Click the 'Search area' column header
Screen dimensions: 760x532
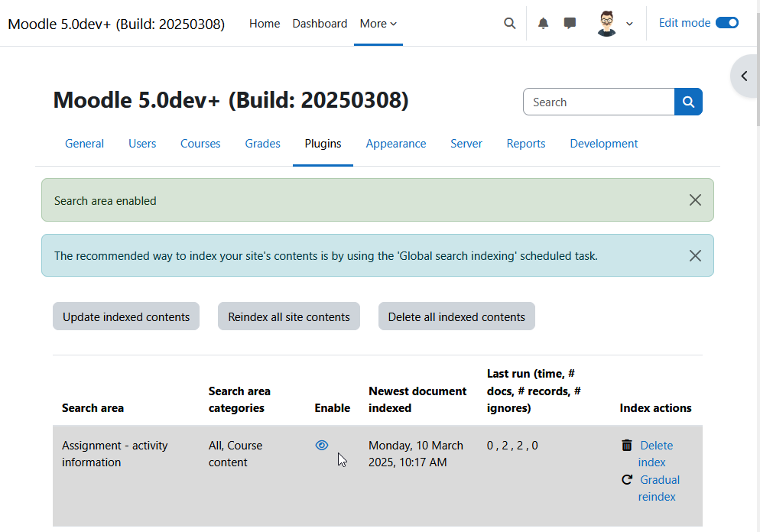coord(93,408)
